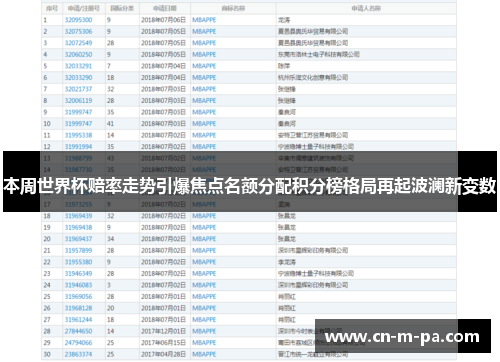Image resolution: width=500 pixels, height=362 pixels.
Task: Select class value 34 in row 20
Action: 110,239
